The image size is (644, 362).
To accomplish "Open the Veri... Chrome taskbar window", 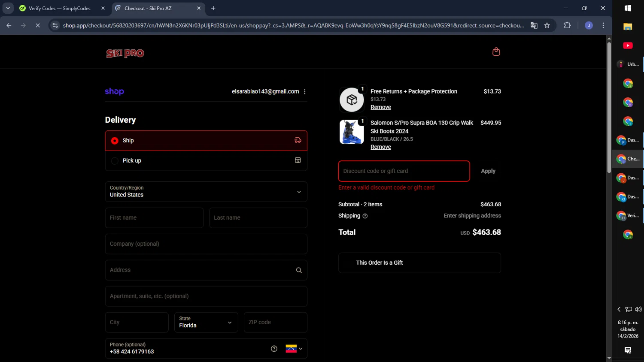I will click(x=628, y=216).
